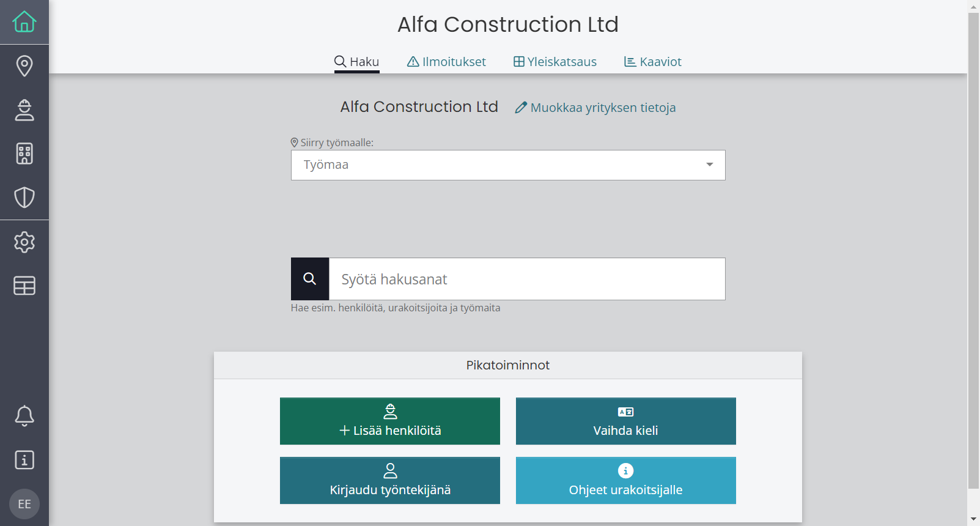Screen dimensions: 980x526
Task: Switch to the Ilmoitukset tab
Action: [x=446, y=62]
